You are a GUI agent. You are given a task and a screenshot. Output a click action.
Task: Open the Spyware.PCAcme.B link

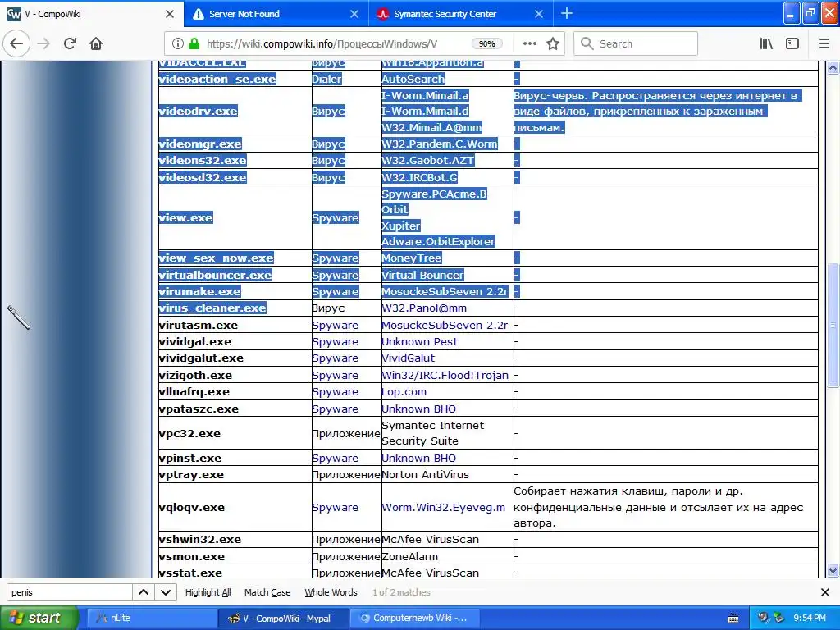434,194
